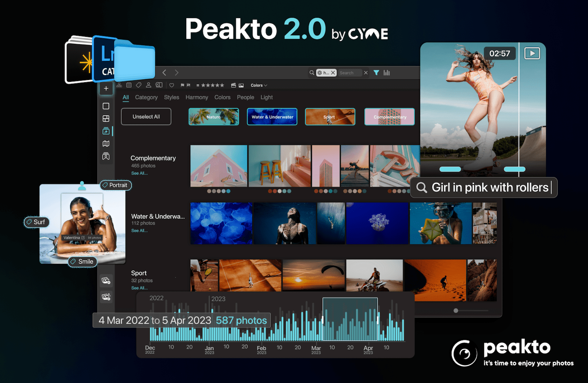Switch to the Harmony tab
Viewport: 588px width, 383px height.
click(197, 97)
